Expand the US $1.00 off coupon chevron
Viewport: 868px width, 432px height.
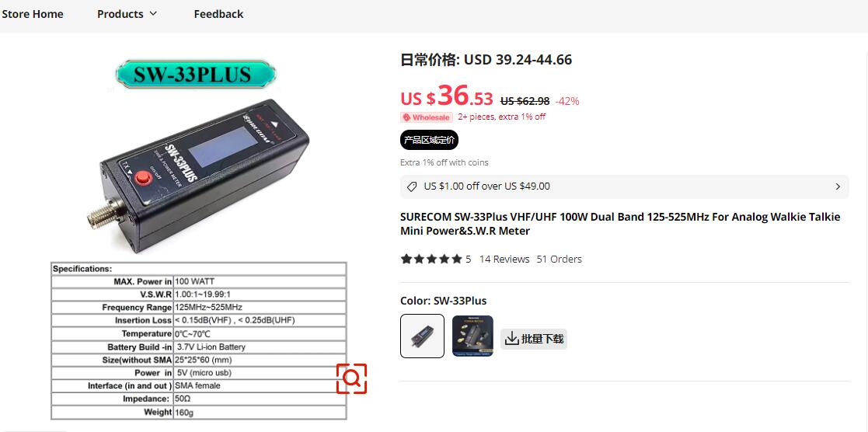pyautogui.click(x=838, y=186)
